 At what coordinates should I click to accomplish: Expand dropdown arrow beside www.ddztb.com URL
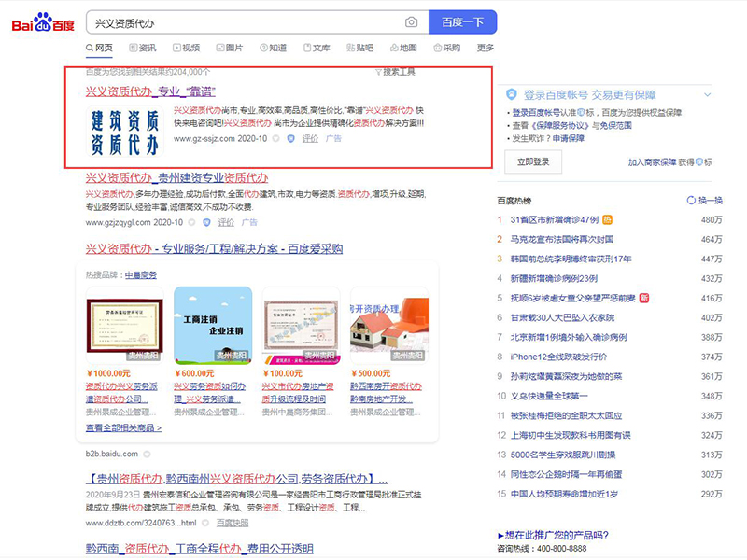[x=205, y=523]
